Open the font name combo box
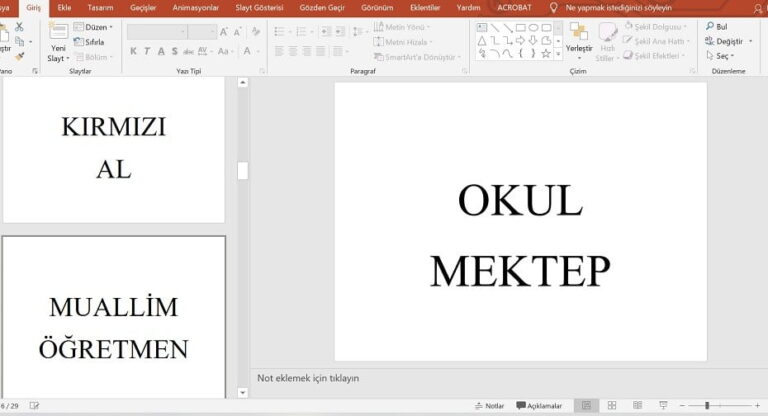This screenshot has width=768, height=416. (157, 32)
